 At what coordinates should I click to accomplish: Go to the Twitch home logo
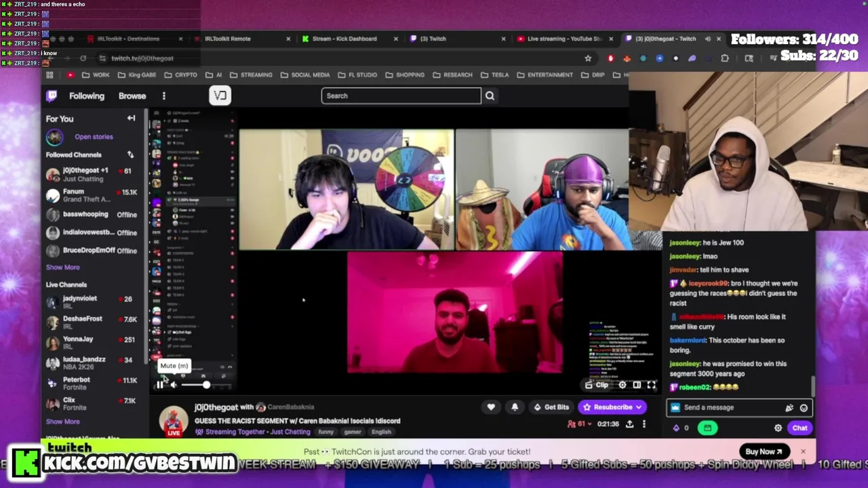[x=52, y=96]
